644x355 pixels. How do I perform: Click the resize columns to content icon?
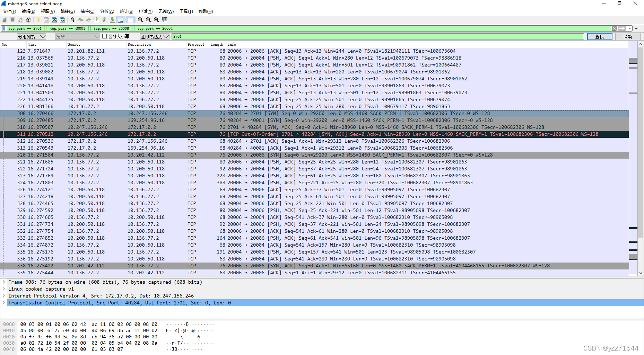tap(164, 20)
